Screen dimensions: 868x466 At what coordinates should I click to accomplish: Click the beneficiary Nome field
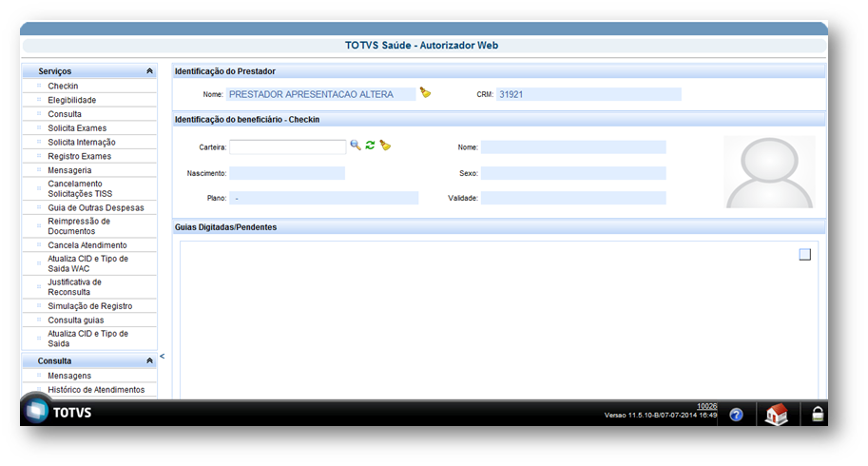point(573,147)
